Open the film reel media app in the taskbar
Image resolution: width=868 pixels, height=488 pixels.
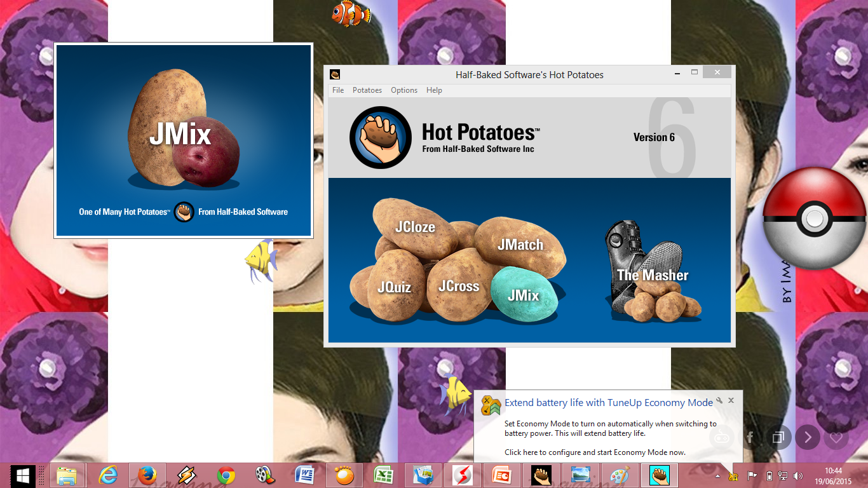point(266,475)
